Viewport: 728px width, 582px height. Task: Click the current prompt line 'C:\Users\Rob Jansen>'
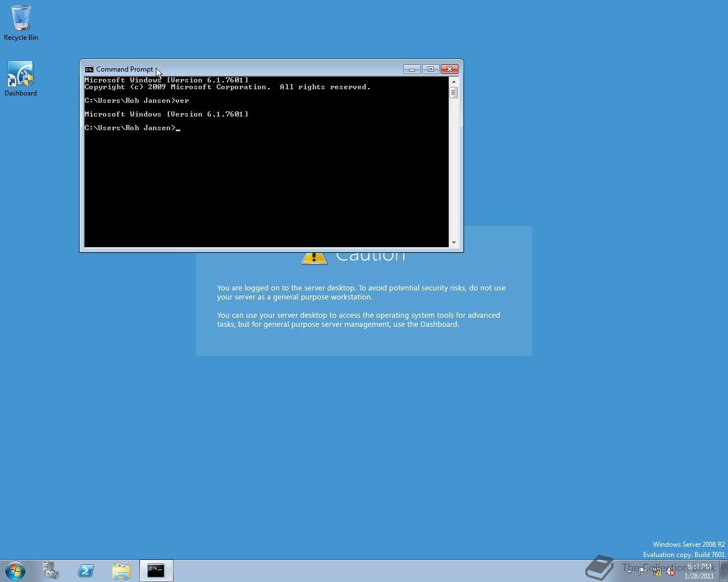tap(132, 128)
